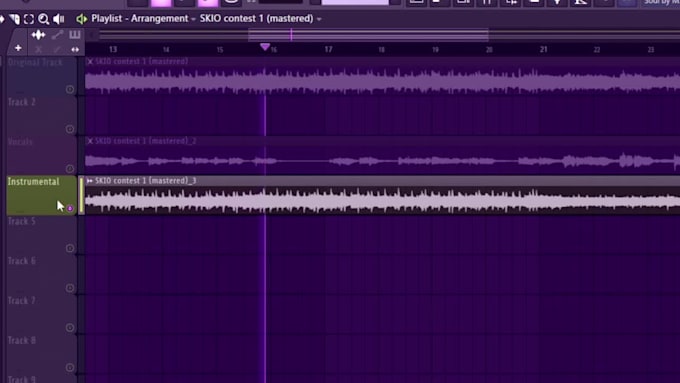Toggle the Track 7 mute dot
680x383 pixels.
(70, 327)
